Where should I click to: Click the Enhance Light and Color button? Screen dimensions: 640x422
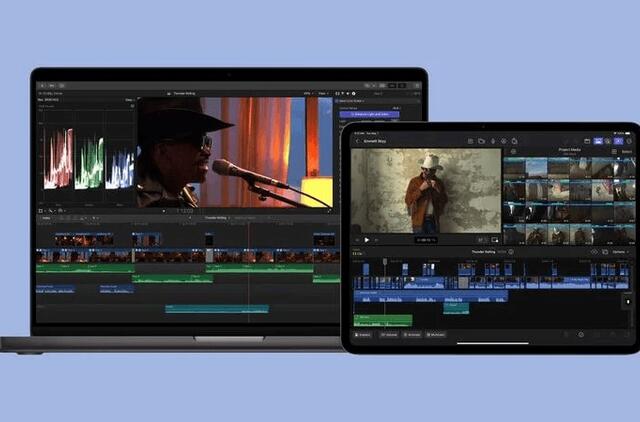click(368, 115)
